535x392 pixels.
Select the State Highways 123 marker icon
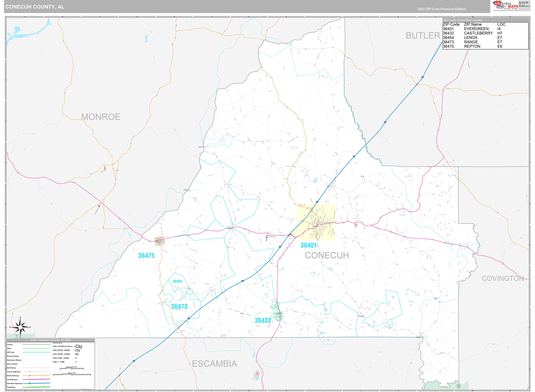coord(30,375)
